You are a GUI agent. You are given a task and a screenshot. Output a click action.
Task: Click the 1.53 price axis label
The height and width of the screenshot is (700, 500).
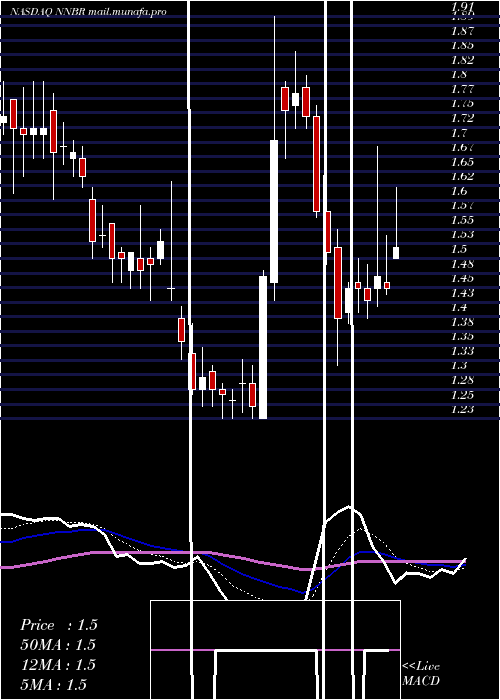(x=462, y=234)
